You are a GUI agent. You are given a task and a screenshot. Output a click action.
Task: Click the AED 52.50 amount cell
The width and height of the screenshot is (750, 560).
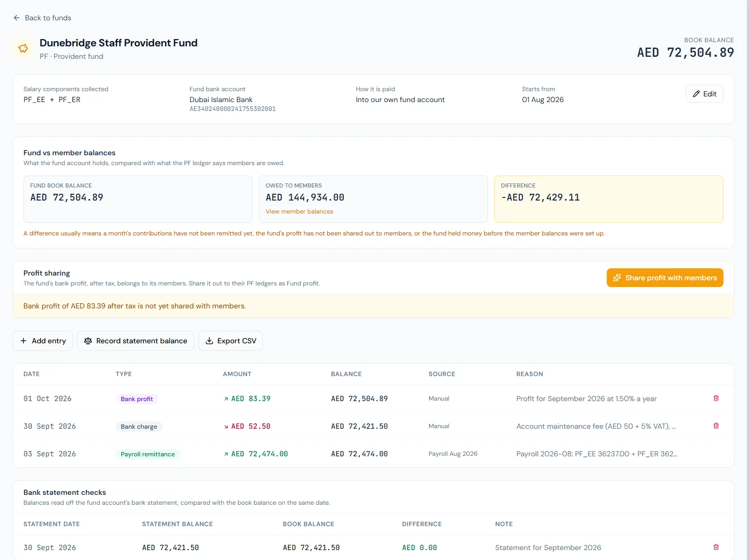pyautogui.click(x=247, y=426)
